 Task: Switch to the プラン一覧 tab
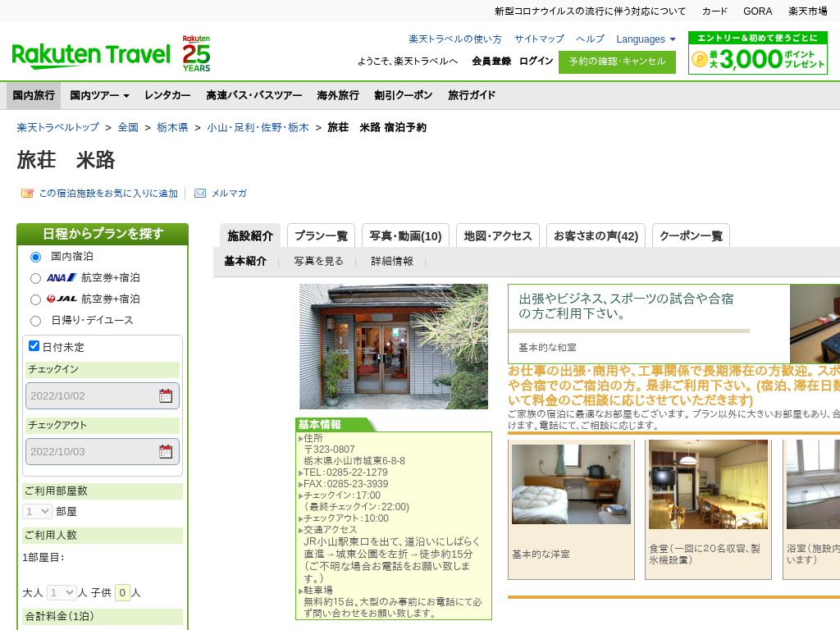(321, 235)
